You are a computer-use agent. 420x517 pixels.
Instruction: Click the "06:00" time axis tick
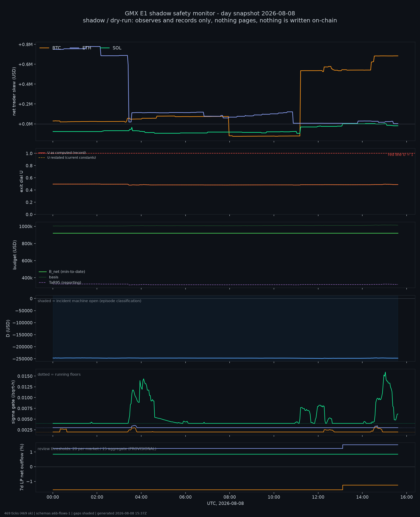pyautogui.click(x=186, y=497)
